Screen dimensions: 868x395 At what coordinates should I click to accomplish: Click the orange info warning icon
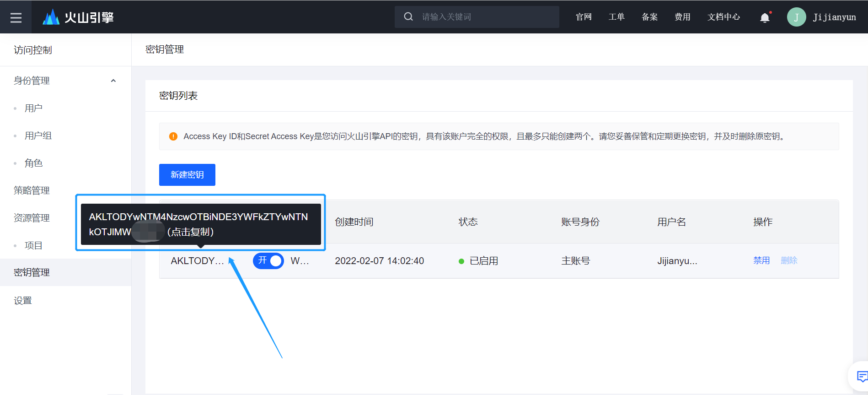click(173, 136)
